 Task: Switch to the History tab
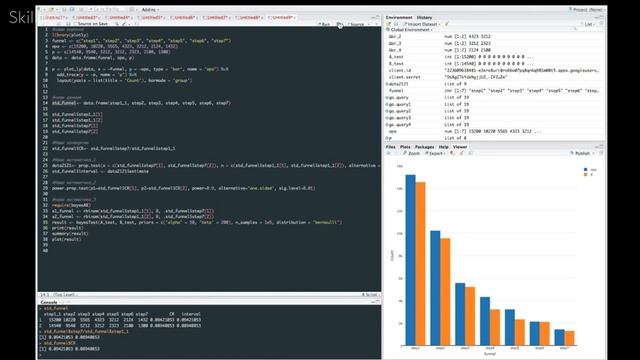(424, 18)
